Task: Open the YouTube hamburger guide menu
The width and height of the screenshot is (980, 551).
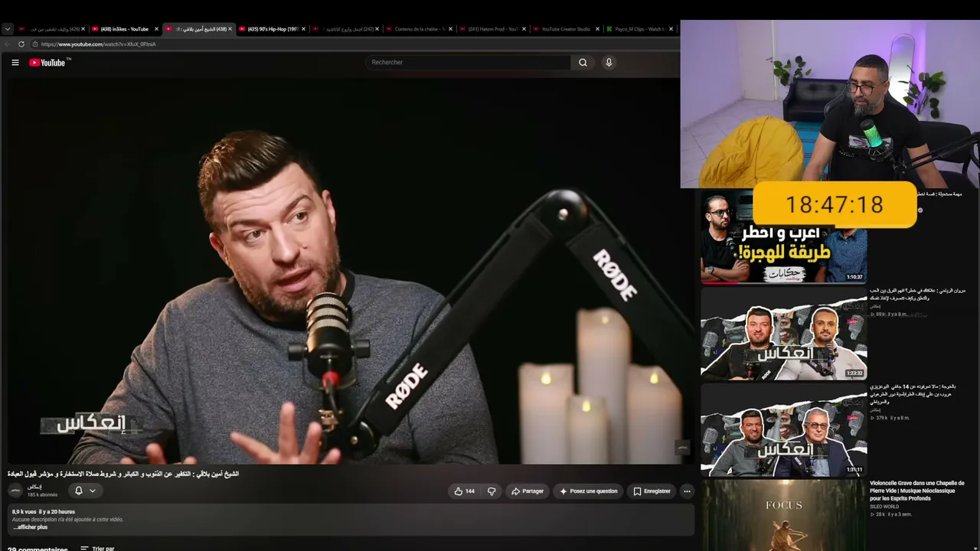Action: (15, 63)
